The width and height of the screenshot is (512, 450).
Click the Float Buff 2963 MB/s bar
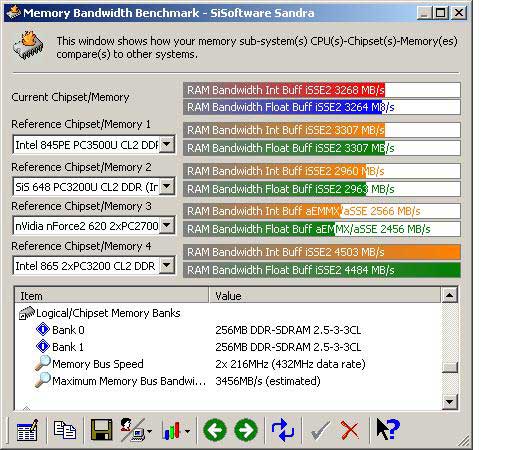click(x=322, y=189)
